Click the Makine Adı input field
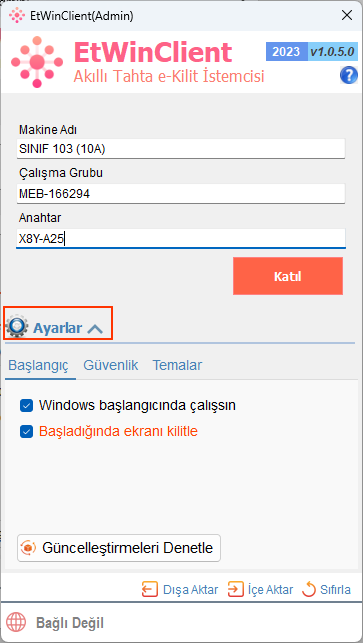The width and height of the screenshot is (363, 643). (x=181, y=148)
